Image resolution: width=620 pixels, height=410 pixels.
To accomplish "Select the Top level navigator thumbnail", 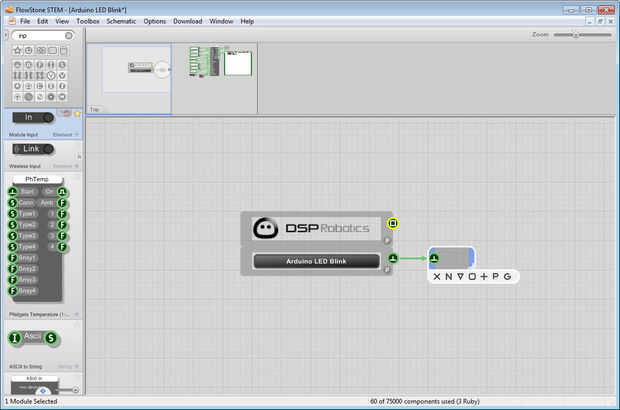I will point(129,79).
